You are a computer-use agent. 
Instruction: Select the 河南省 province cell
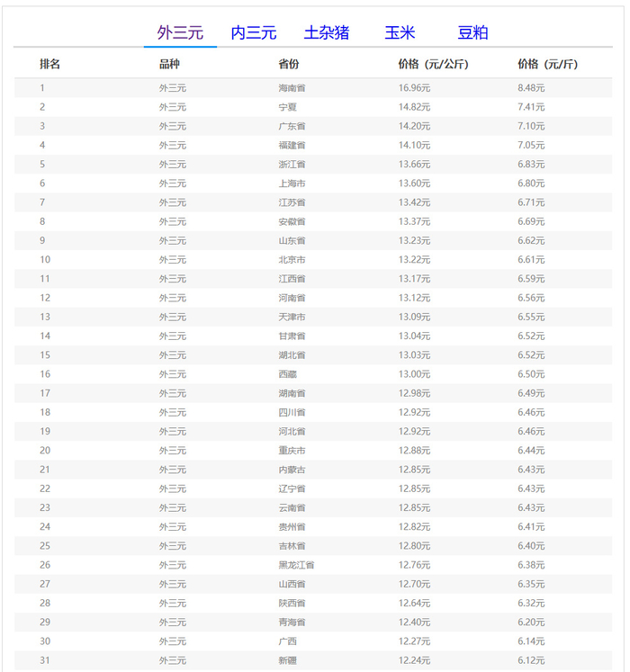[x=292, y=298]
